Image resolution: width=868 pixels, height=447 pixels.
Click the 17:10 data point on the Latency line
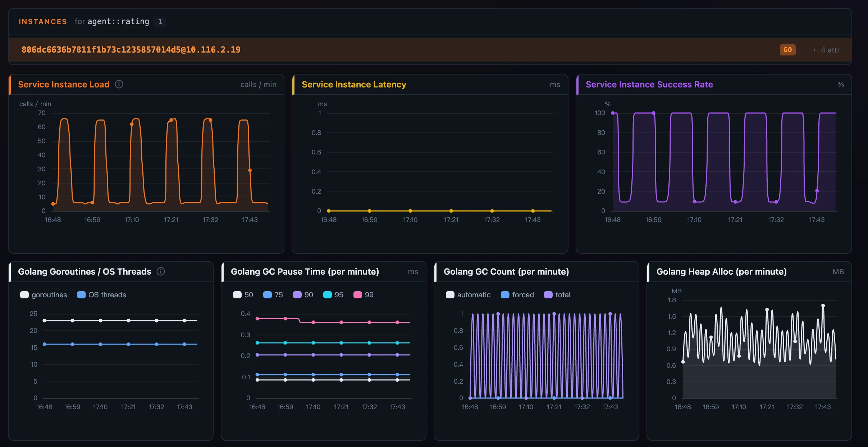410,211
